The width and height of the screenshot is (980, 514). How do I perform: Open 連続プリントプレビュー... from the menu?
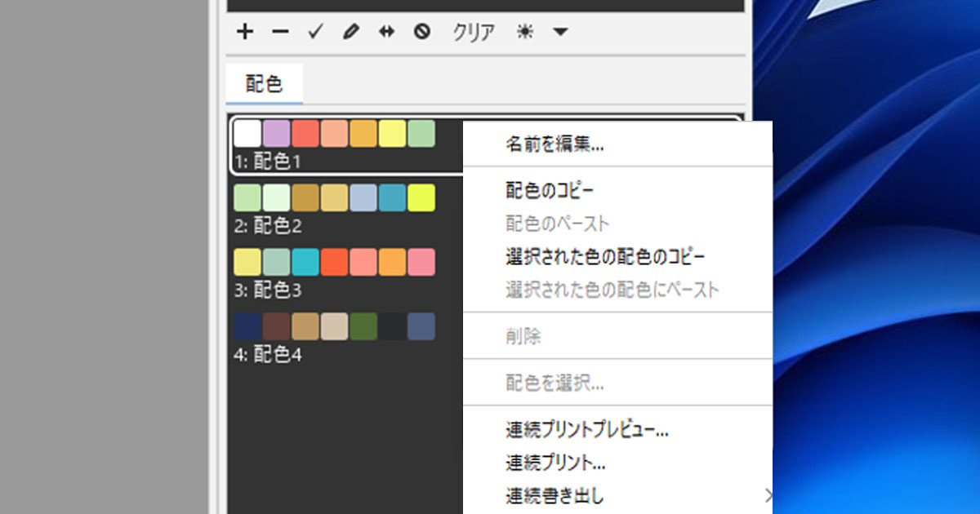pyautogui.click(x=586, y=429)
